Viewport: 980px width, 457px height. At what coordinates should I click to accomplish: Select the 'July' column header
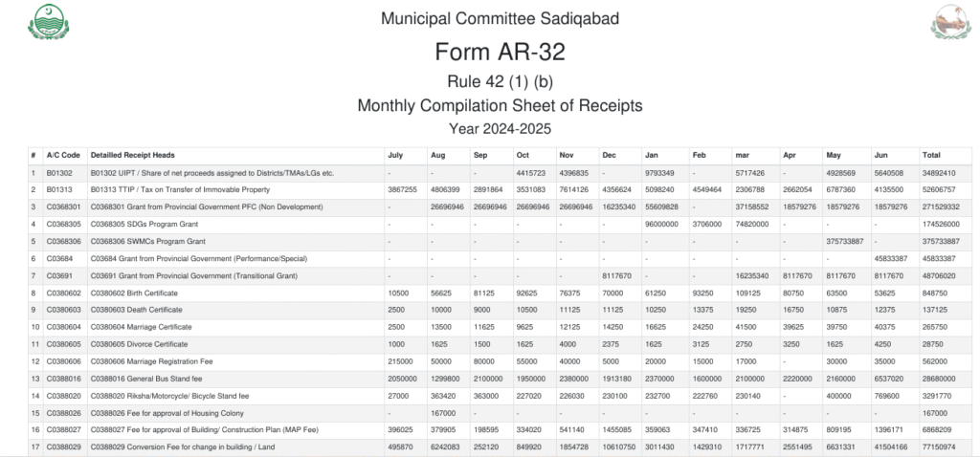pyautogui.click(x=395, y=155)
